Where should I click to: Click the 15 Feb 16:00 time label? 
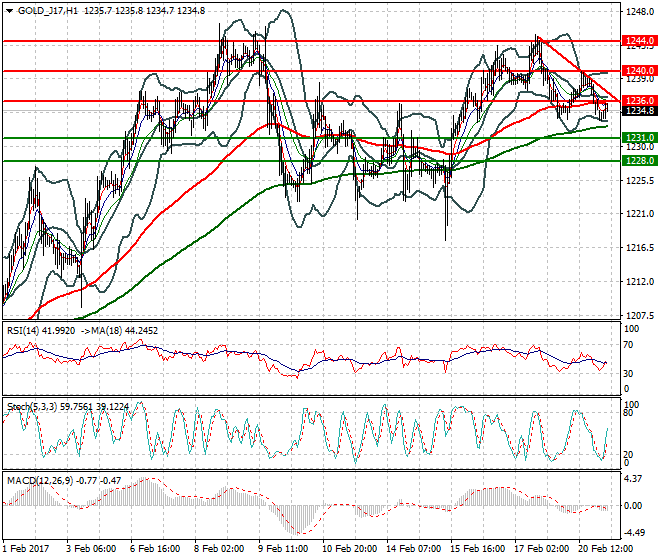click(477, 549)
